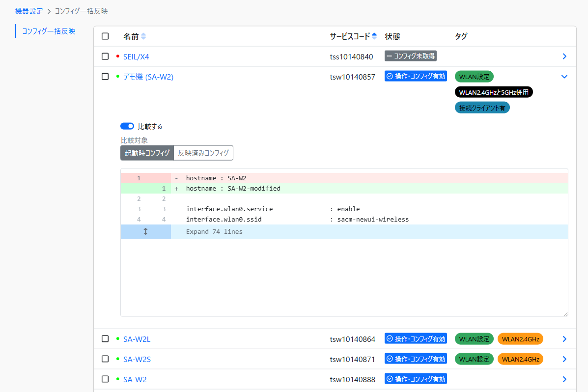The width and height of the screenshot is (588, 392).
Task: Collapse the デモ機 (SA-W2) row chevron
Action: tap(564, 77)
